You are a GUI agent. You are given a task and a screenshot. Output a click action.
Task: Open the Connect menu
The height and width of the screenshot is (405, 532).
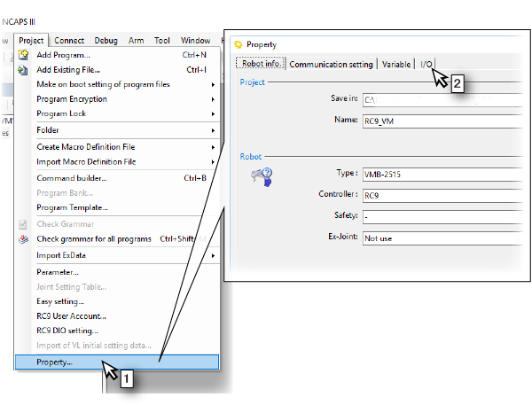(69, 40)
